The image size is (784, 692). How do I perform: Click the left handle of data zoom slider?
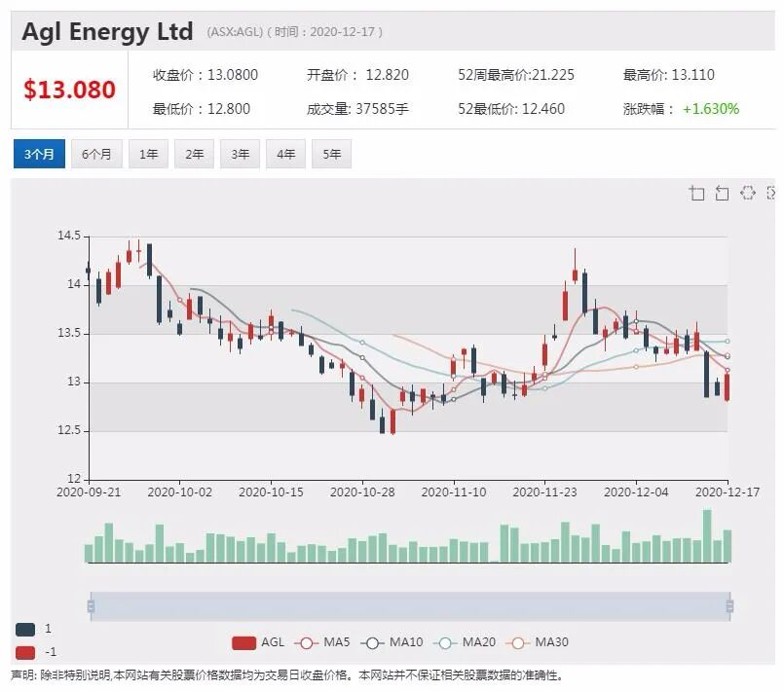pos(91,606)
